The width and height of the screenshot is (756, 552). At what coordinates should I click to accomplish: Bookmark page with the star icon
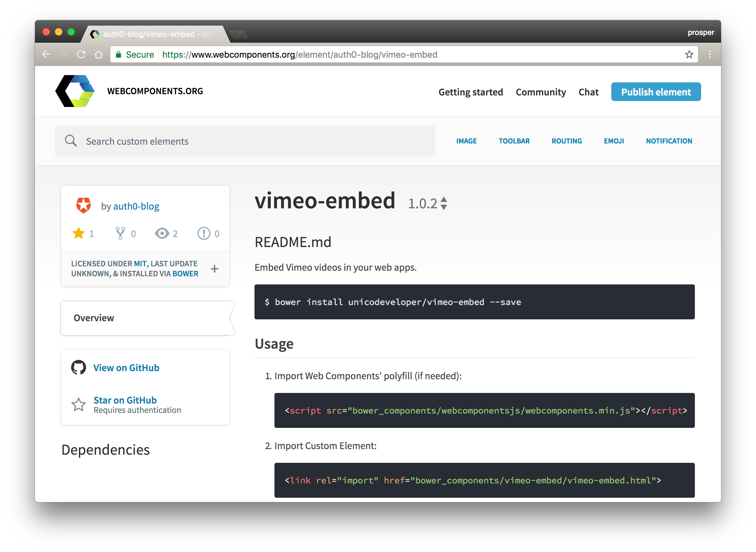[689, 54]
